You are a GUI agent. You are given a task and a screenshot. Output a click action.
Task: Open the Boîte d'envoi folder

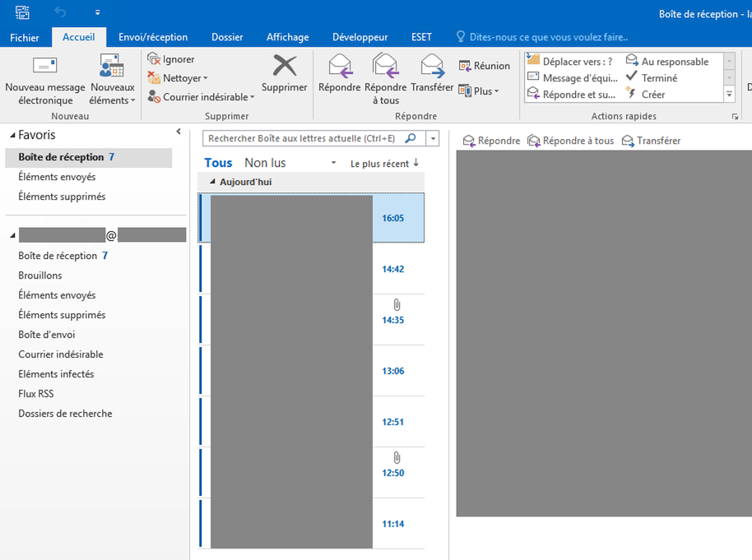point(47,334)
